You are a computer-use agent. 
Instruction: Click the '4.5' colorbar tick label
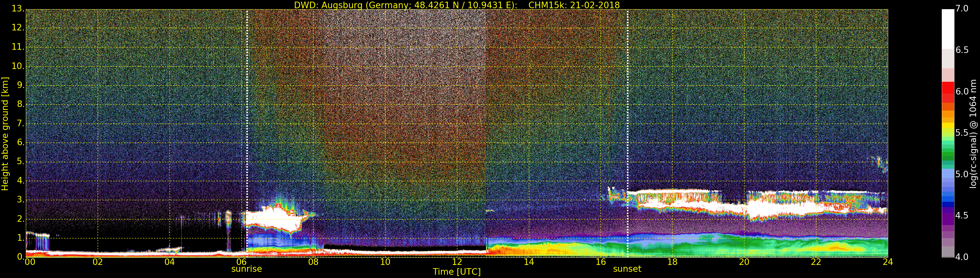click(x=962, y=216)
